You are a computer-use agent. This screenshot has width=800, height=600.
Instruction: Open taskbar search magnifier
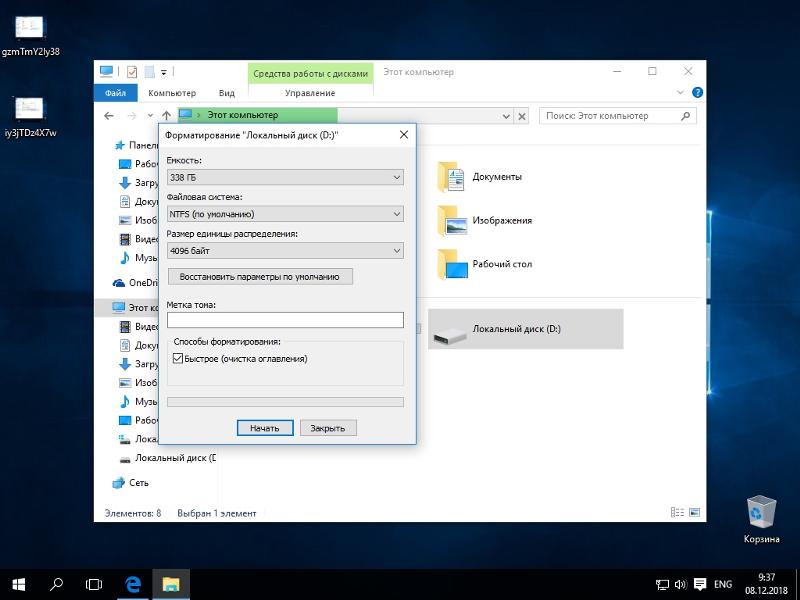pos(57,584)
